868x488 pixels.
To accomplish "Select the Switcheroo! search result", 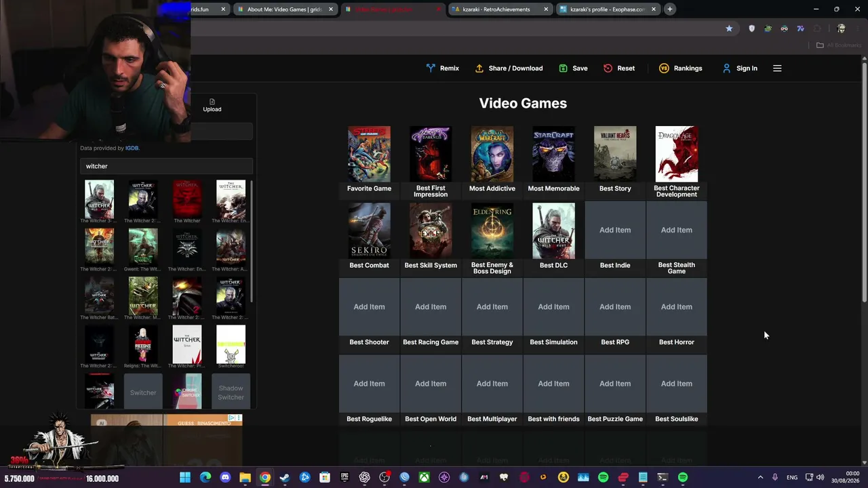I will click(x=231, y=344).
